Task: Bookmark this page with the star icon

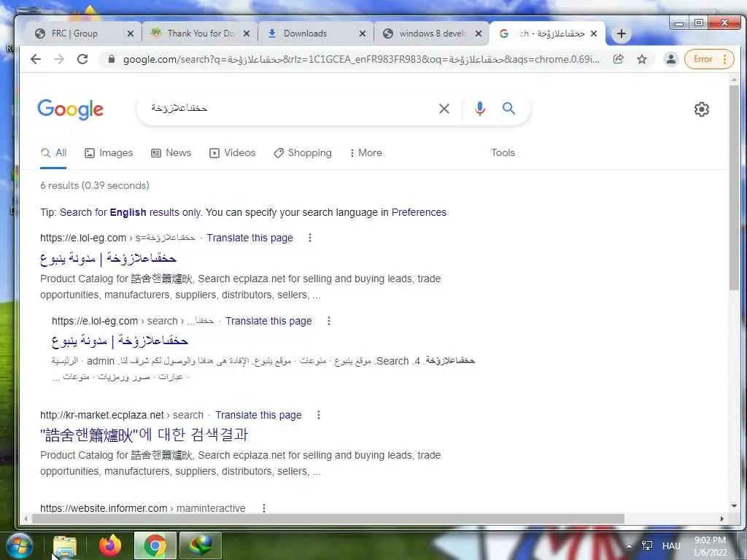Action: [642, 59]
